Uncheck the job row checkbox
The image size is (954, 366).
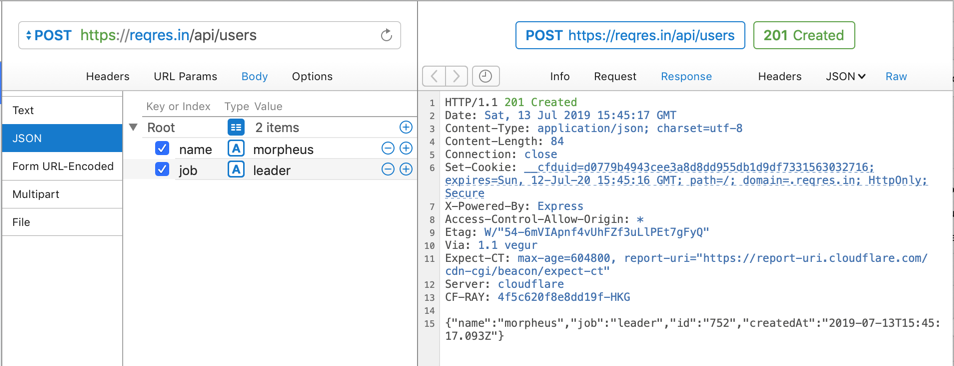pos(162,170)
